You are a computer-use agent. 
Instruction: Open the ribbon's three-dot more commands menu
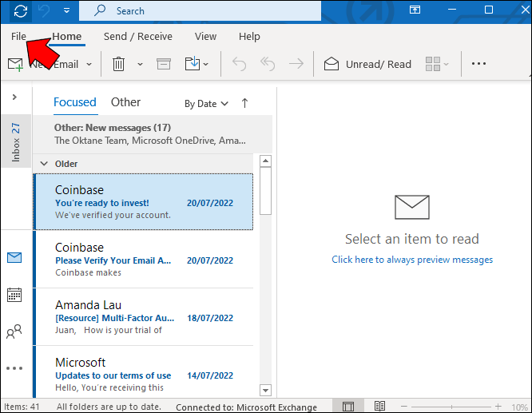pyautogui.click(x=478, y=64)
